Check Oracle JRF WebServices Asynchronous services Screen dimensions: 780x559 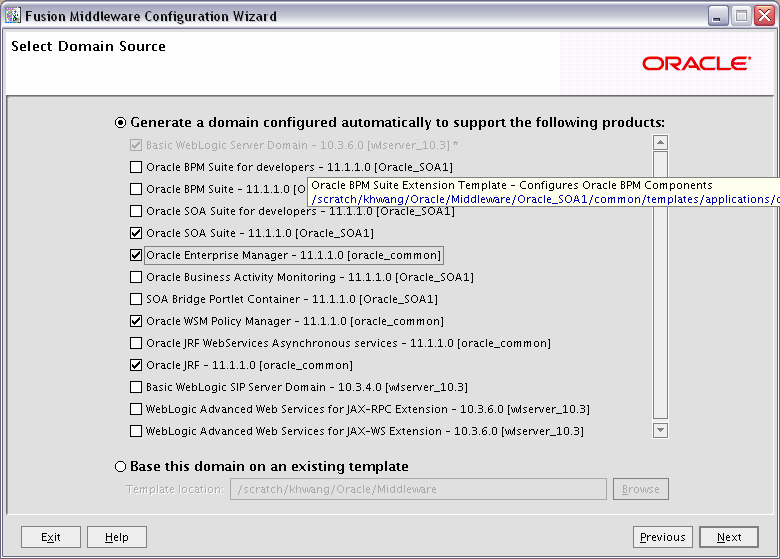point(136,343)
